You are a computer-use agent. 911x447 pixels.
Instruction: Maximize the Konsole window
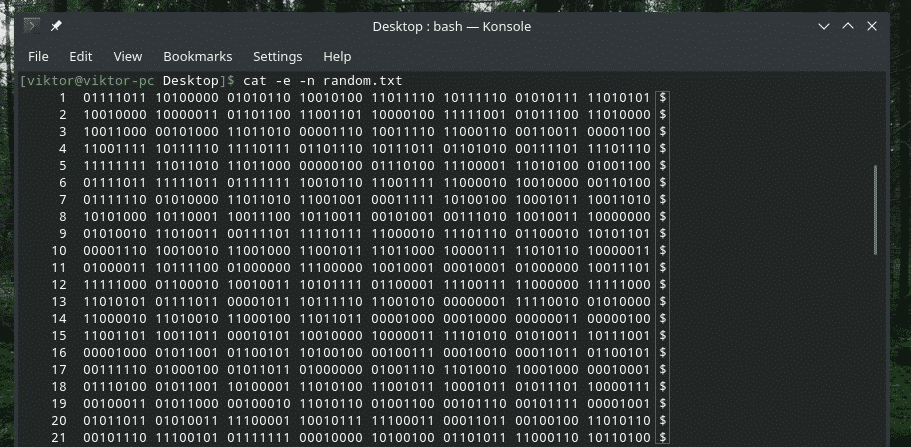click(x=849, y=27)
